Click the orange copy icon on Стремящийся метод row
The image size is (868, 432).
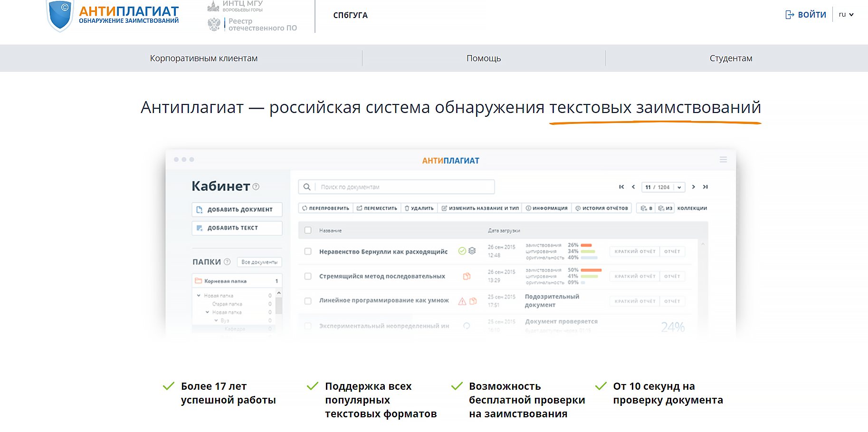pos(467,276)
